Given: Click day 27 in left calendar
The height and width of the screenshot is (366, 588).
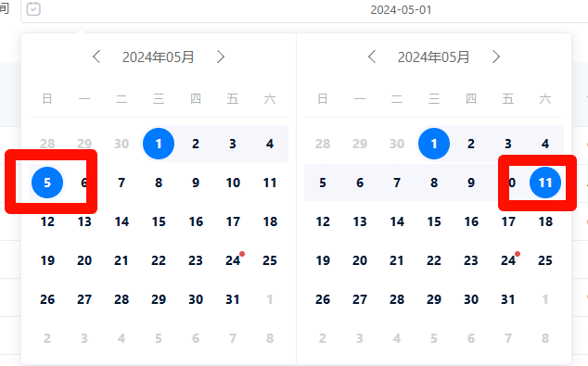Looking at the screenshot, I should pos(84,299).
